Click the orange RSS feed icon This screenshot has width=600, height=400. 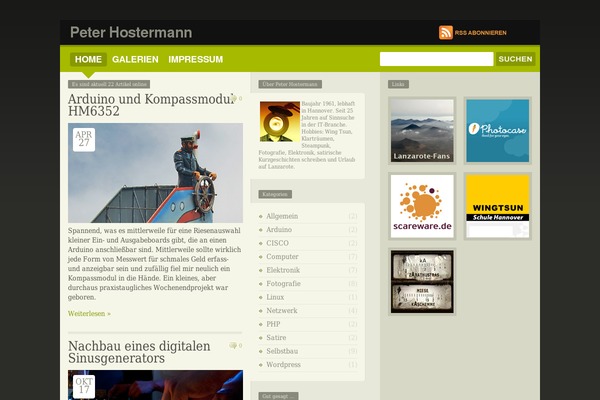(446, 33)
